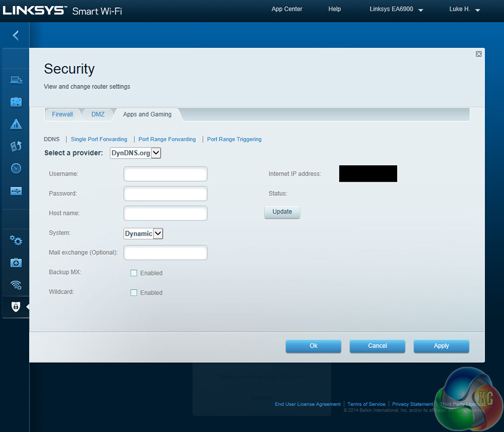Click the Linksys Smart Wi-Fi logo

click(62, 11)
